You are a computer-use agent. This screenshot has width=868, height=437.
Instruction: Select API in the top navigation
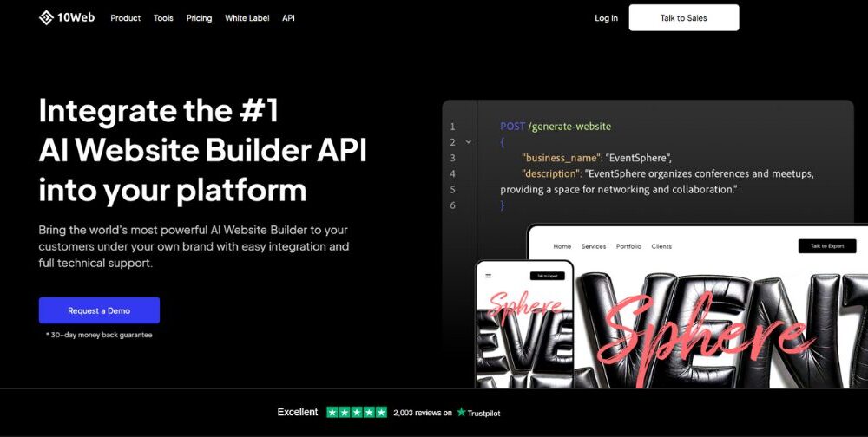coord(288,18)
